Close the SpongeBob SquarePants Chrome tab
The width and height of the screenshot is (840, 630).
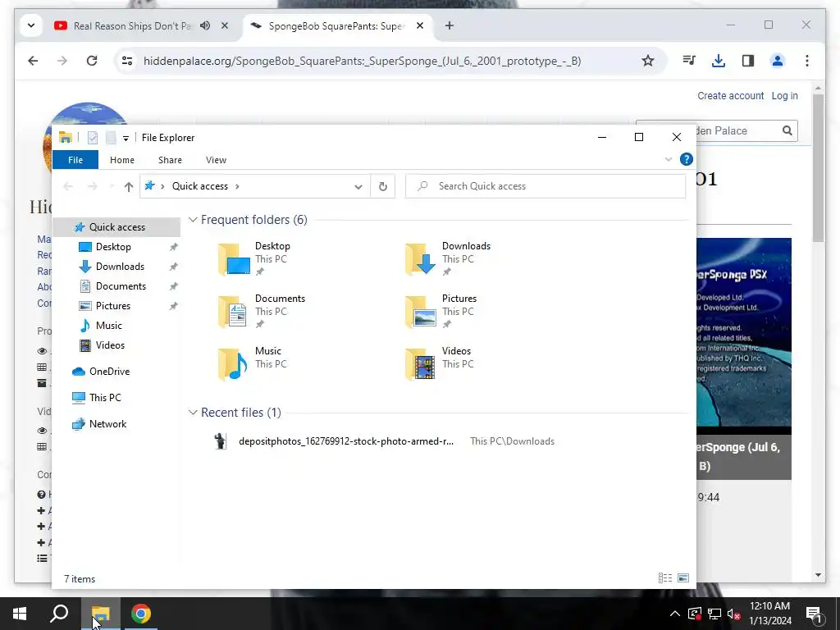(x=420, y=25)
